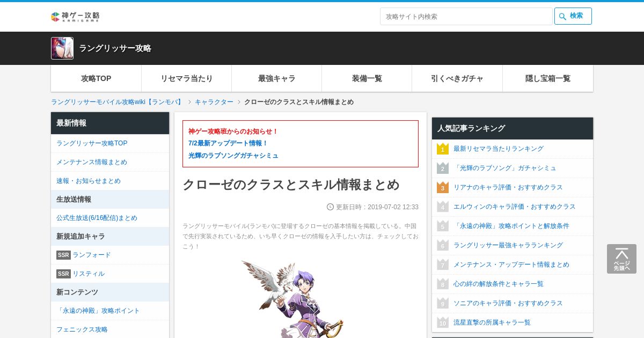Click ラングリッサー攻略 header title

[x=115, y=48]
